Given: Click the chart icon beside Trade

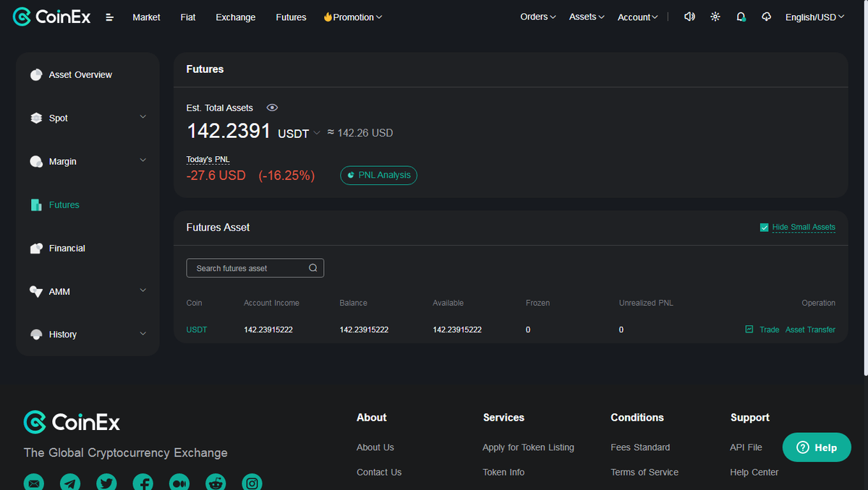Looking at the screenshot, I should tap(749, 330).
